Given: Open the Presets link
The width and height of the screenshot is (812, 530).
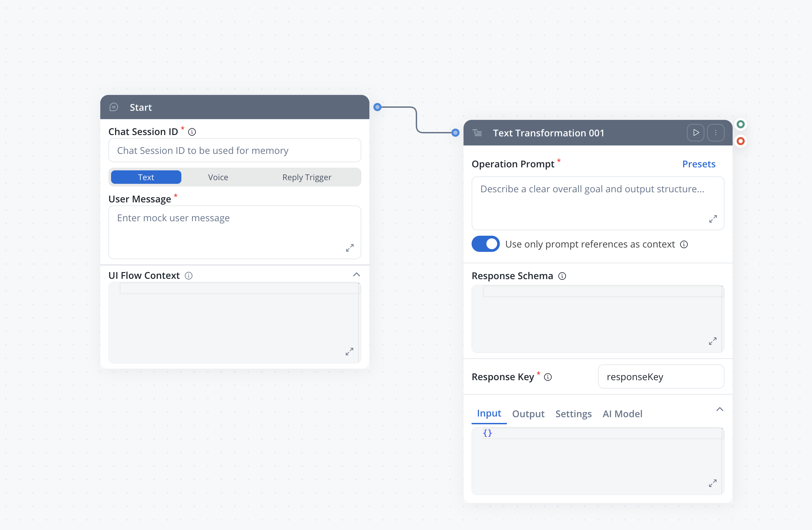Looking at the screenshot, I should click(698, 164).
